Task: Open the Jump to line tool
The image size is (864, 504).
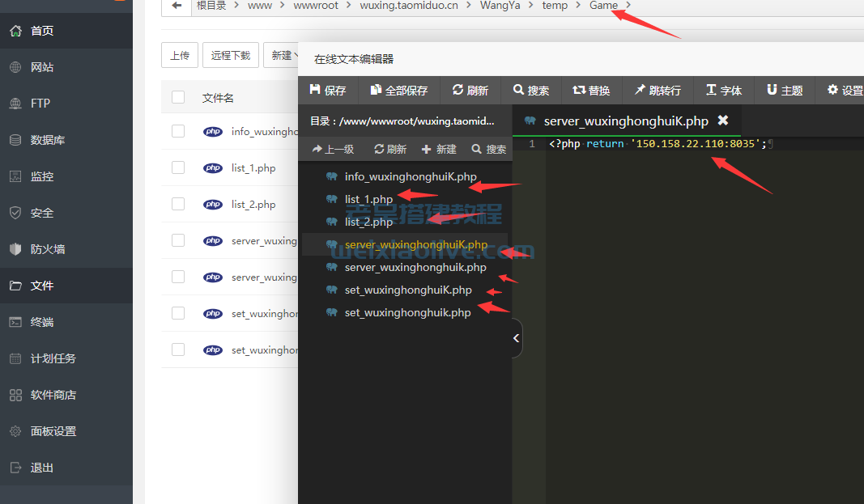Action: click(657, 91)
